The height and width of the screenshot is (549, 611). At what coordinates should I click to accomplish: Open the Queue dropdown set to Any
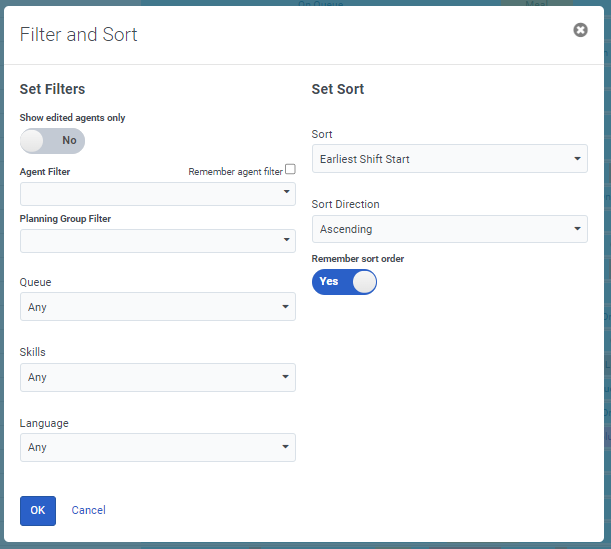[x=157, y=307]
